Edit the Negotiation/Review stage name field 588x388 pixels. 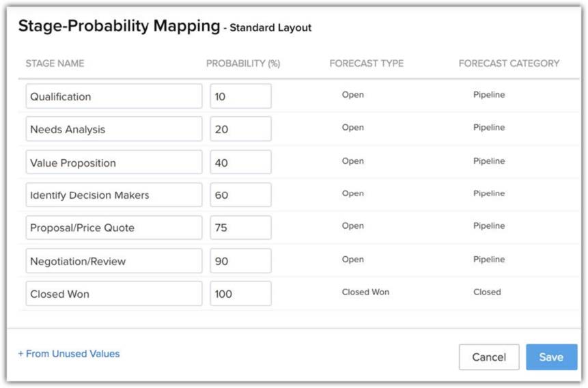click(x=114, y=261)
